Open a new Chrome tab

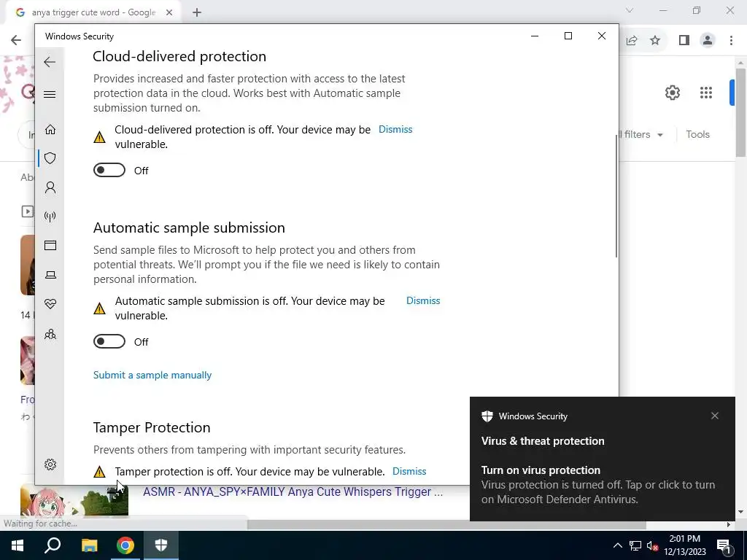pyautogui.click(x=197, y=13)
